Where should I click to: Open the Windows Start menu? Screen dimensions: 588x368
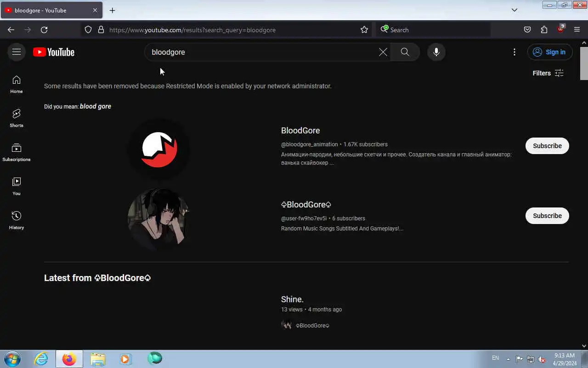(12, 359)
